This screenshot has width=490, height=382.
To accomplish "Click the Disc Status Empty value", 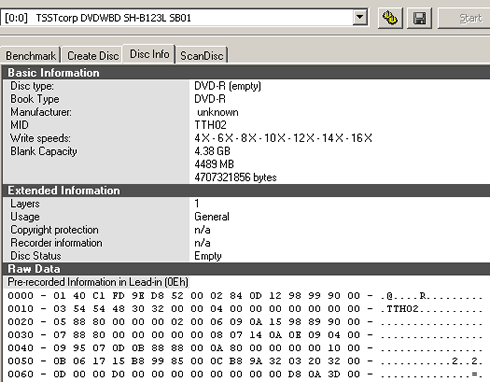I will coord(208,256).
